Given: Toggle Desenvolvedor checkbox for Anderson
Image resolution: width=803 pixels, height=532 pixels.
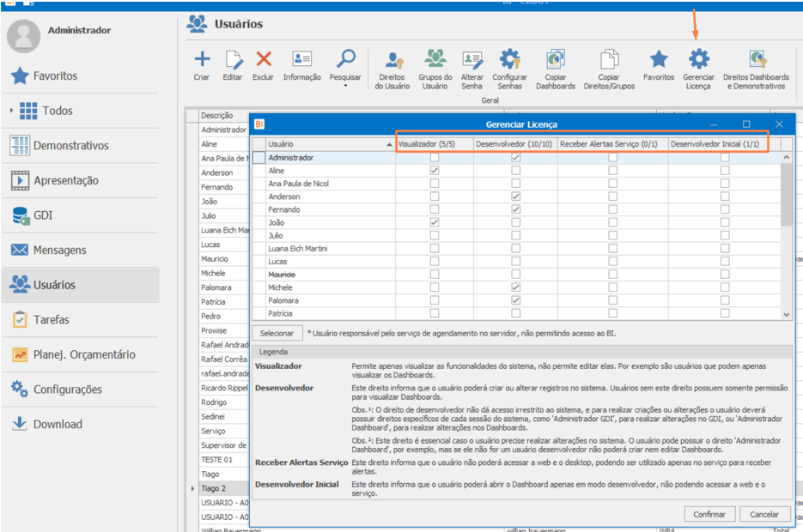Looking at the screenshot, I should (x=515, y=196).
